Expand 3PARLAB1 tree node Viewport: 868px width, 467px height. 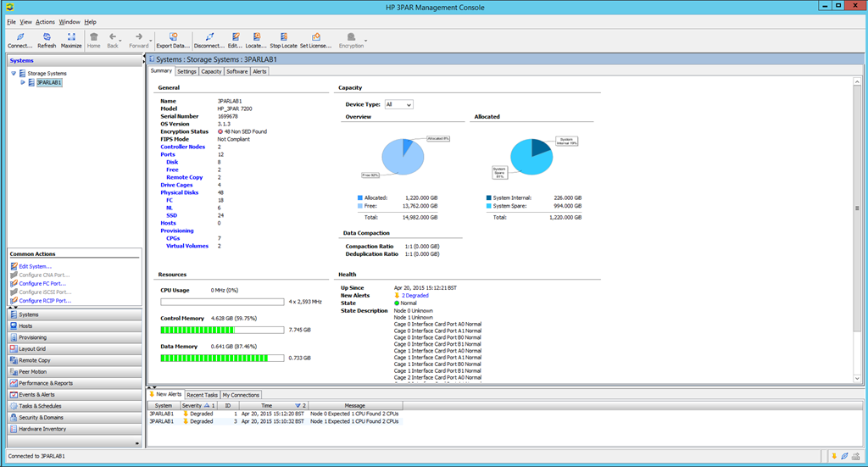[23, 82]
